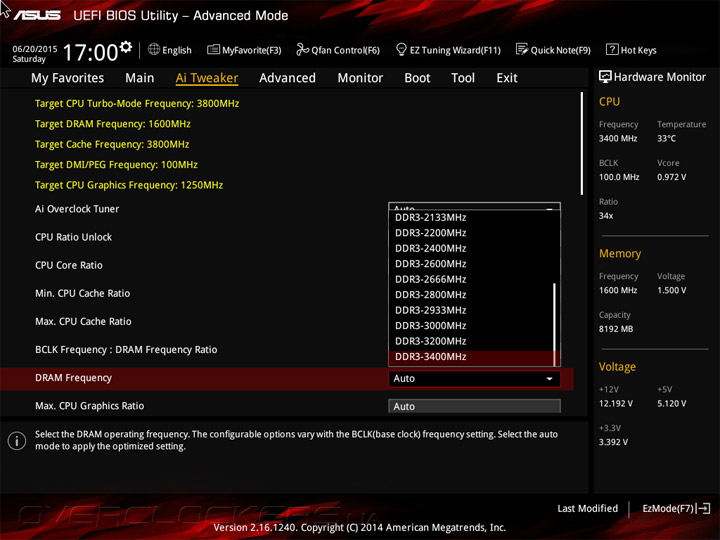Select DRAM Frequency row label
This screenshot has height=540, width=720.
[x=73, y=378]
